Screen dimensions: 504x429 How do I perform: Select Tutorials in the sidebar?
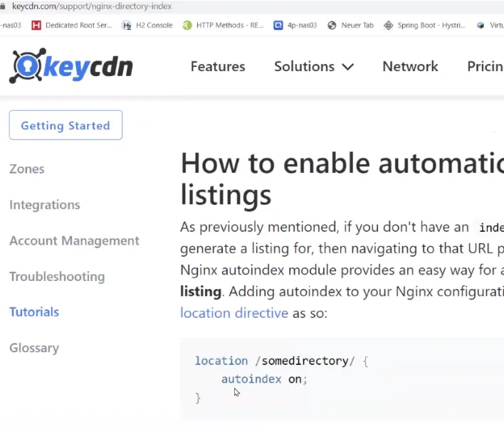point(34,312)
